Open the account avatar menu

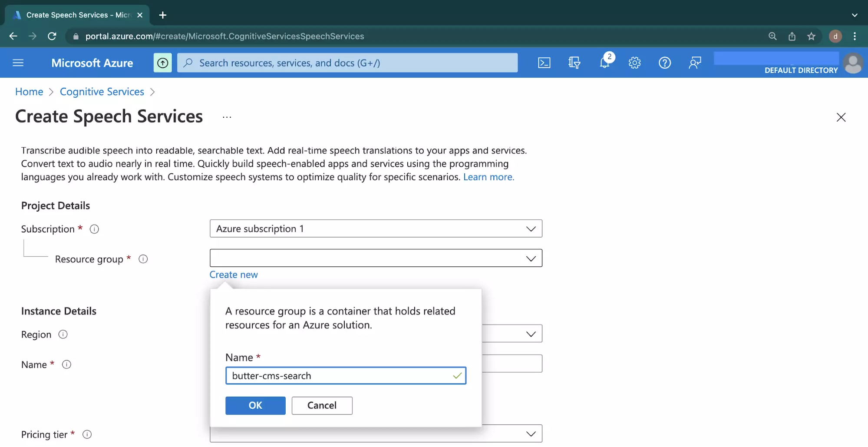pyautogui.click(x=853, y=63)
